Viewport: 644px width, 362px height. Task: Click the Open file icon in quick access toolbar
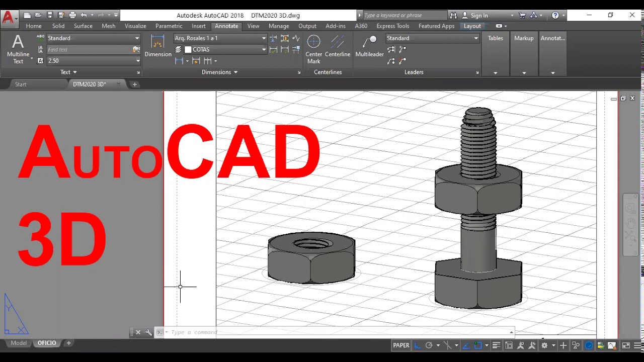coord(38,16)
